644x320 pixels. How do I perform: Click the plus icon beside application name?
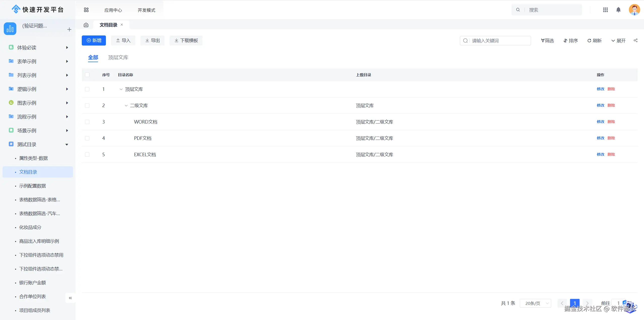[69, 29]
